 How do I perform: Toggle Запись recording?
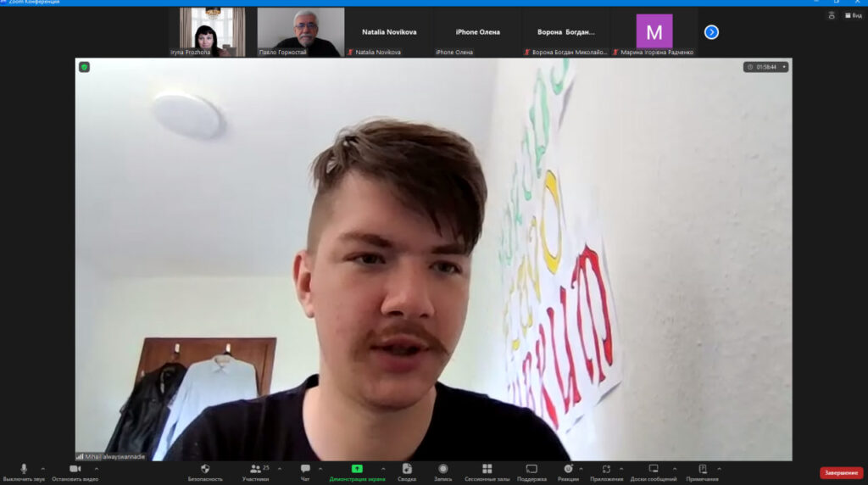(x=442, y=470)
